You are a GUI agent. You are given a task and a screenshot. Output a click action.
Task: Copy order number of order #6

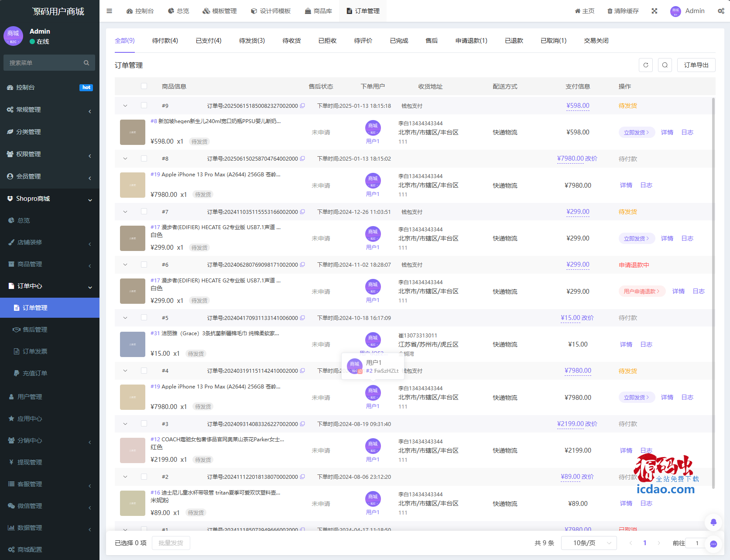coord(302,265)
